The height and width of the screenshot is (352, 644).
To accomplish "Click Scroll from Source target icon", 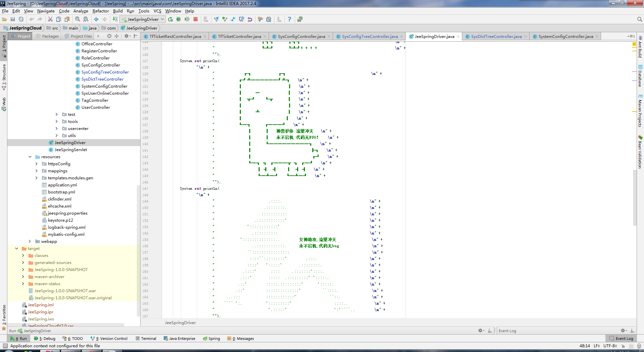I will pyautogui.click(x=109, y=36).
